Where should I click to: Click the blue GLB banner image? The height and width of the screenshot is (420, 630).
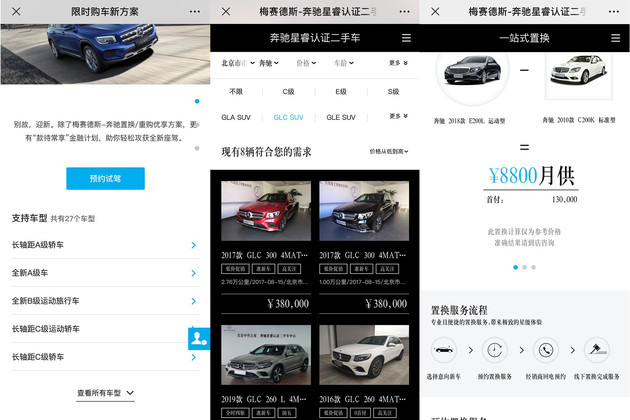point(105,54)
